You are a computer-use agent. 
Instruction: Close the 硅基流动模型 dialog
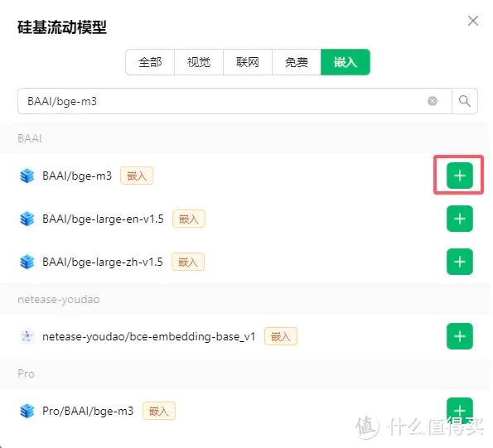pos(473,21)
